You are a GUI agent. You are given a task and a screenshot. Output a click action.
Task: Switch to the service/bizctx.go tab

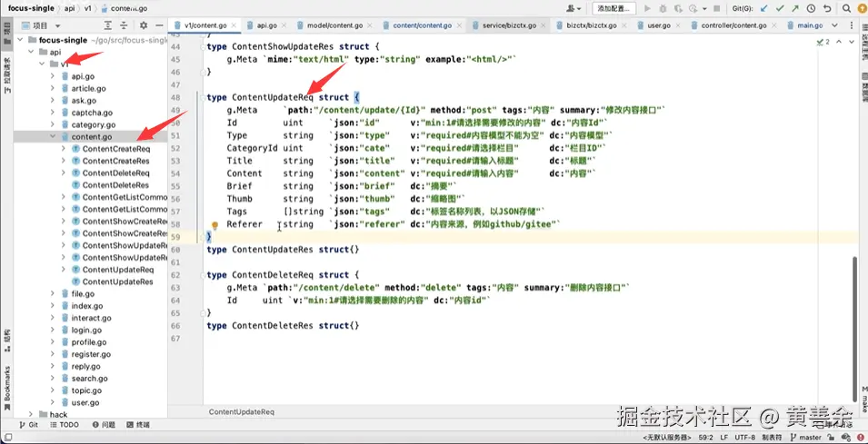pyautogui.click(x=509, y=25)
